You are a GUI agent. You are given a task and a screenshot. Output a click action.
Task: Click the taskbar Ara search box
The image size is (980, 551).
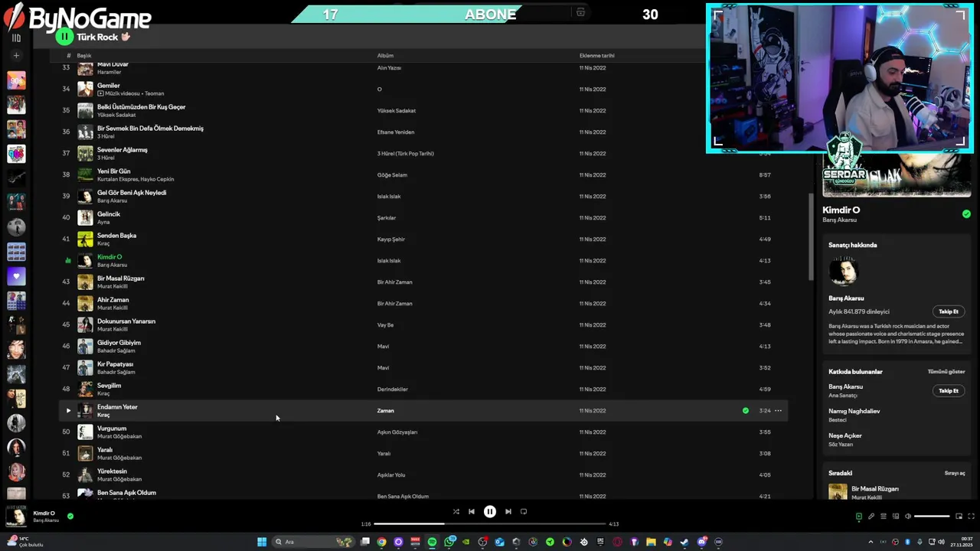(314, 542)
